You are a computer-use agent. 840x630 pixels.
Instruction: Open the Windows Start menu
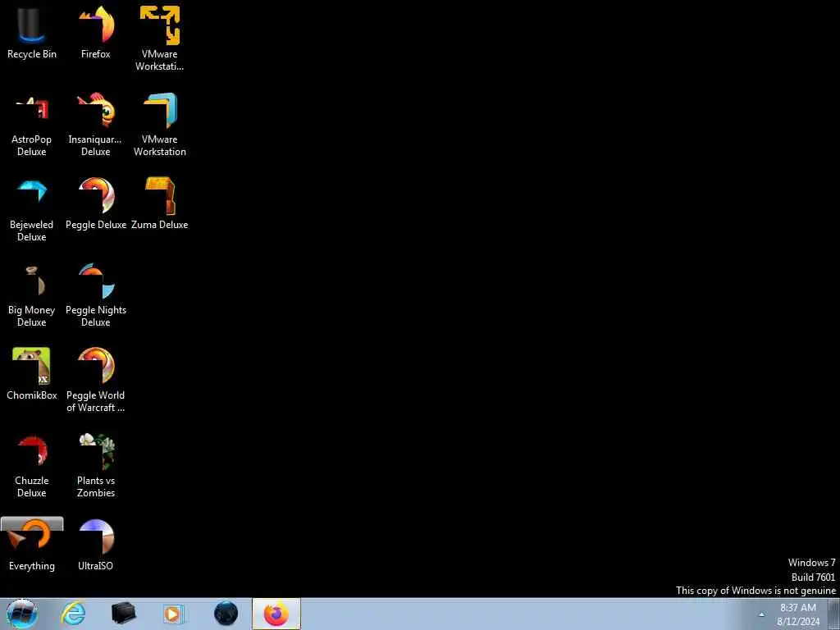click(x=22, y=614)
